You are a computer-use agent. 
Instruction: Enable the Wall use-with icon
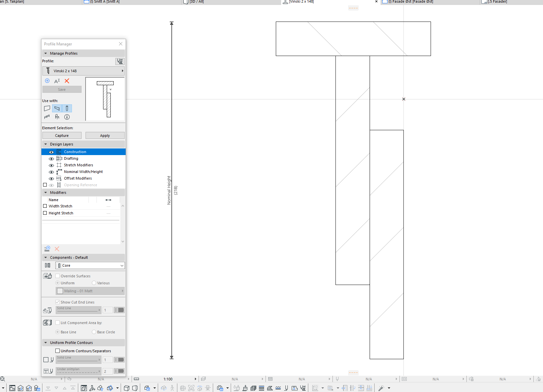pos(47,108)
